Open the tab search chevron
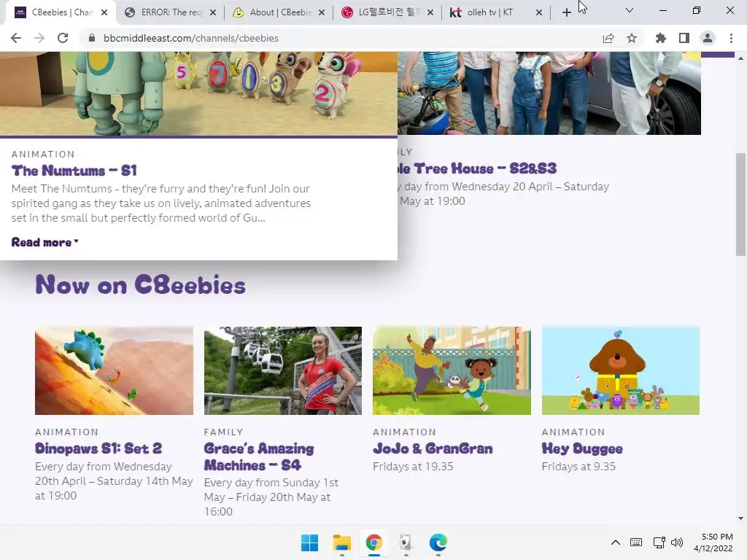747x560 pixels. (630, 10)
